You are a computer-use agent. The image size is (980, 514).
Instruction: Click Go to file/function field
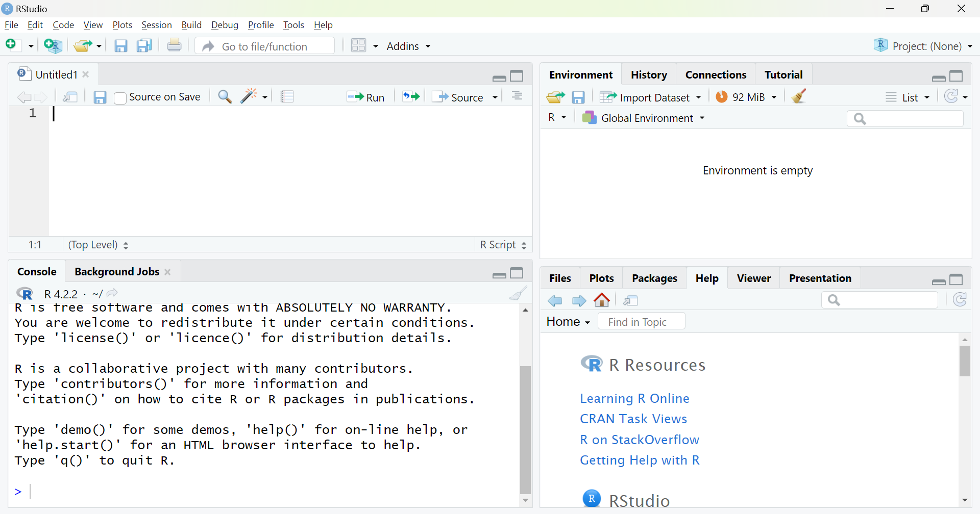265,46
